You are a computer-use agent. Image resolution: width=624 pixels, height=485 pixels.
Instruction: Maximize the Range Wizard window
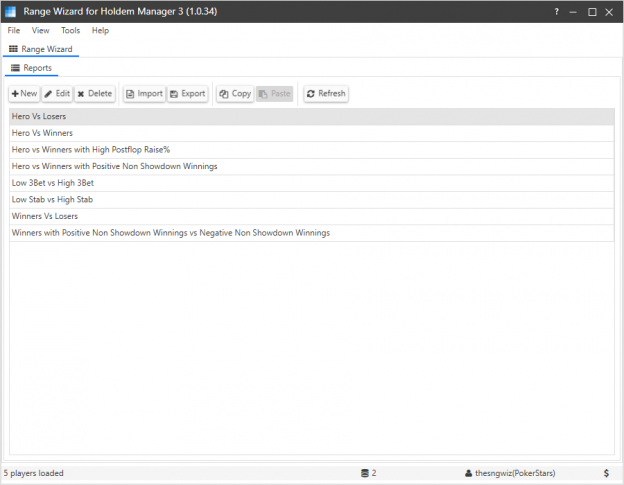pyautogui.click(x=592, y=12)
